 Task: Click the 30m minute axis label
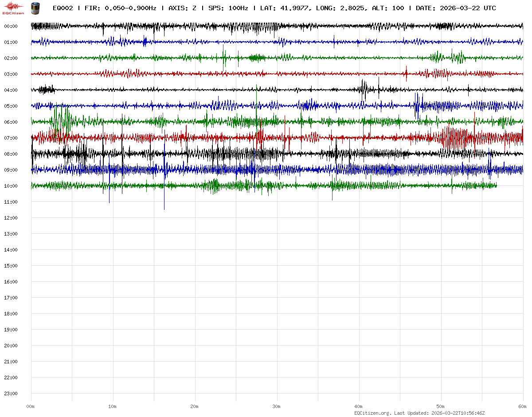(277, 406)
